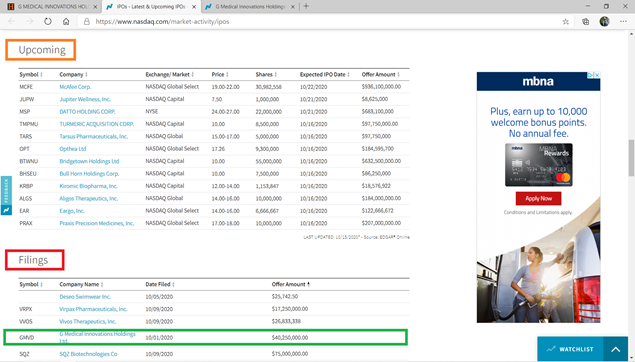Open Virpax Pharmaceuticals, Inc. link
The width and height of the screenshot is (635, 362).
tap(93, 309)
